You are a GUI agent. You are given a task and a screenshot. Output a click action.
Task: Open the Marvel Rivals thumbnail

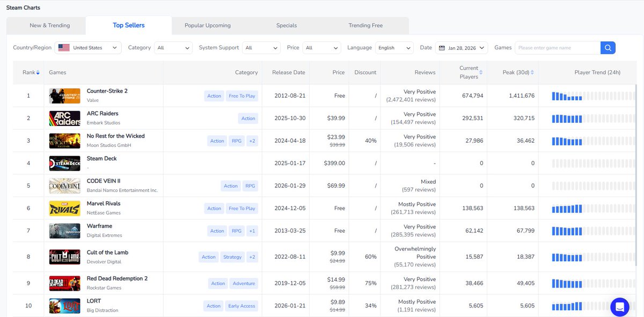coord(65,209)
